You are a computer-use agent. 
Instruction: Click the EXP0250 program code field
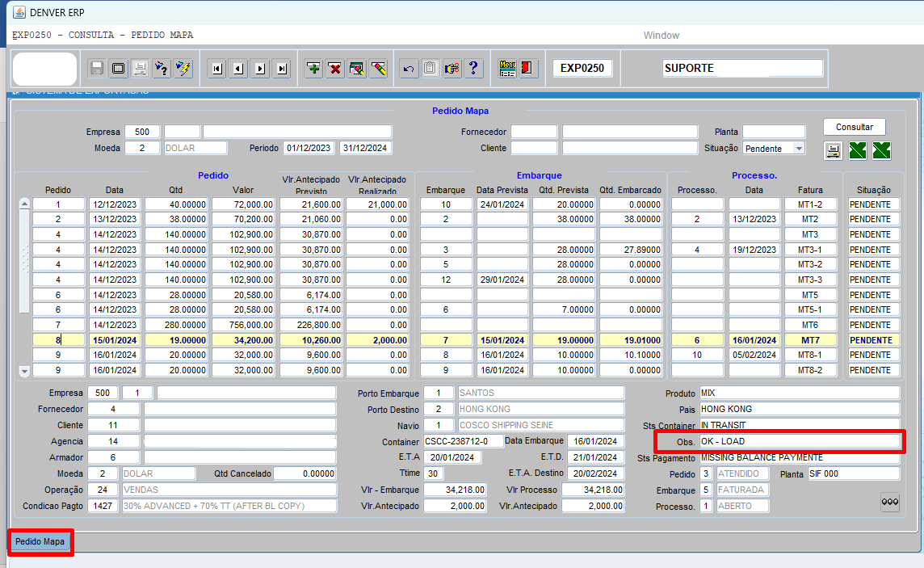(x=582, y=69)
